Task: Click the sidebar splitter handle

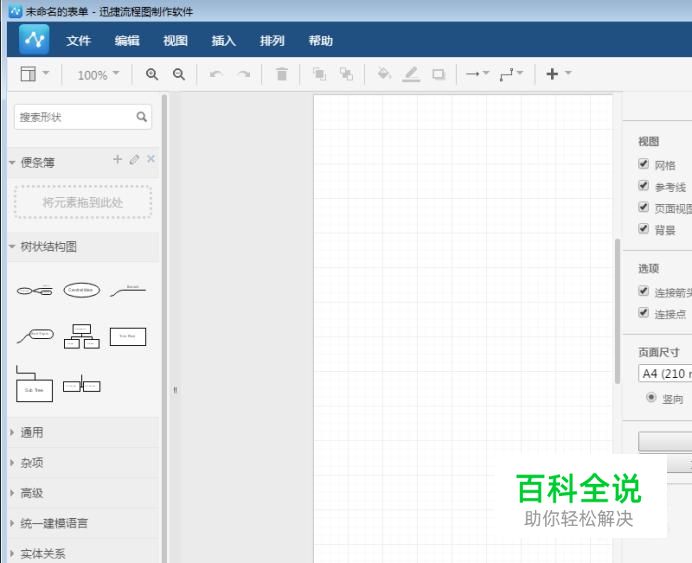Action: click(x=175, y=390)
